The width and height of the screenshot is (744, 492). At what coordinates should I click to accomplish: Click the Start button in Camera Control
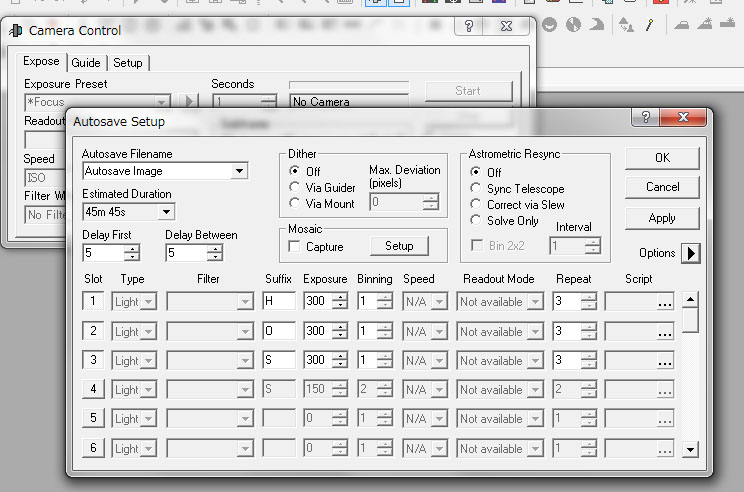pyautogui.click(x=468, y=91)
